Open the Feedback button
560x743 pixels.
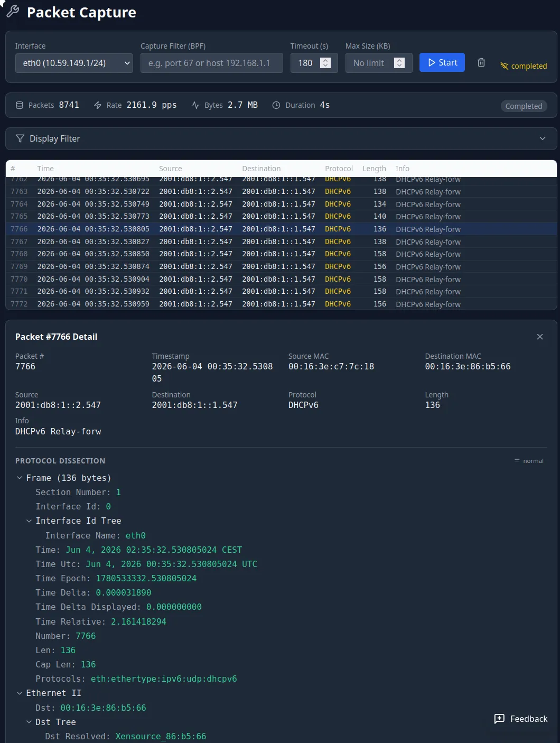point(521,719)
